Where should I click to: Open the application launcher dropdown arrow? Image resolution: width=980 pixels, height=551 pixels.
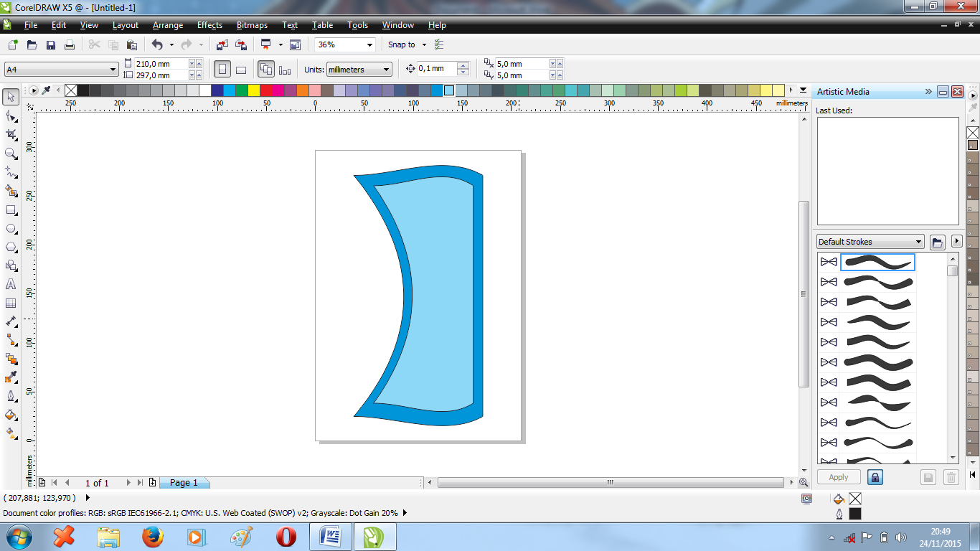pos(281,44)
